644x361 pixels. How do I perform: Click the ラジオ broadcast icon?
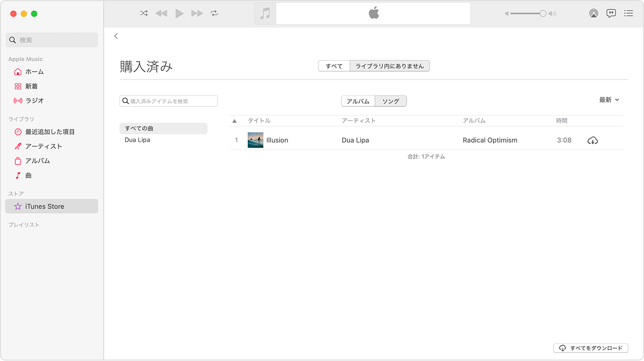pos(18,100)
